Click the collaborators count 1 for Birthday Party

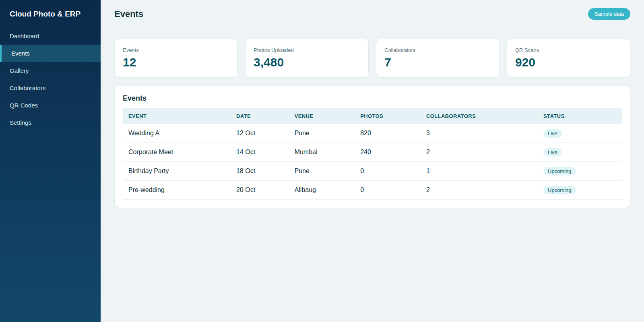coord(428,171)
